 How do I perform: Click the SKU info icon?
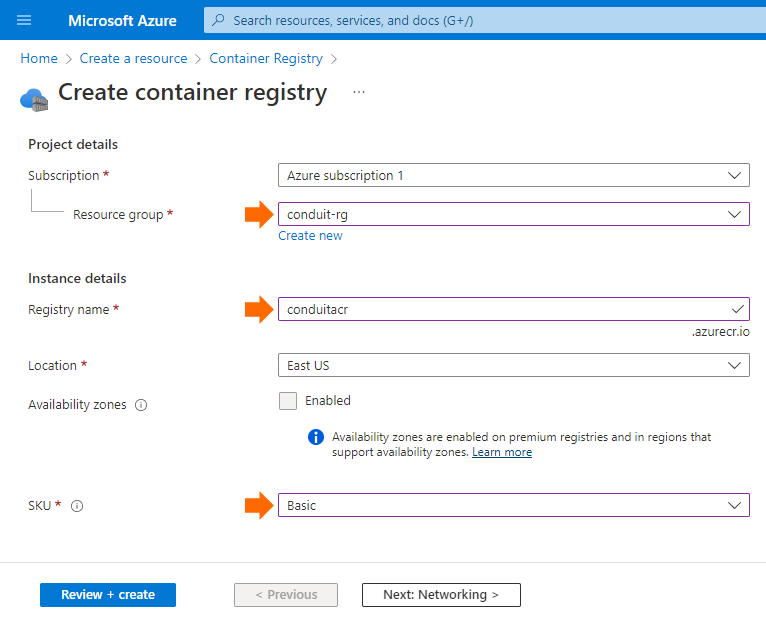click(x=77, y=506)
